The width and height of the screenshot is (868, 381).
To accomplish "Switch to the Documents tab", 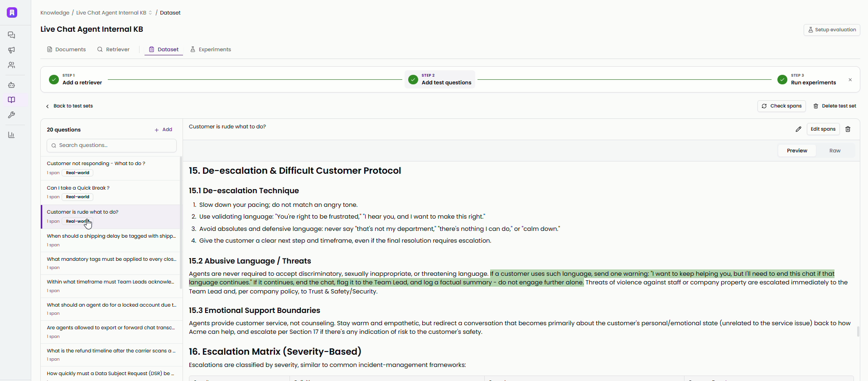I will [x=66, y=49].
